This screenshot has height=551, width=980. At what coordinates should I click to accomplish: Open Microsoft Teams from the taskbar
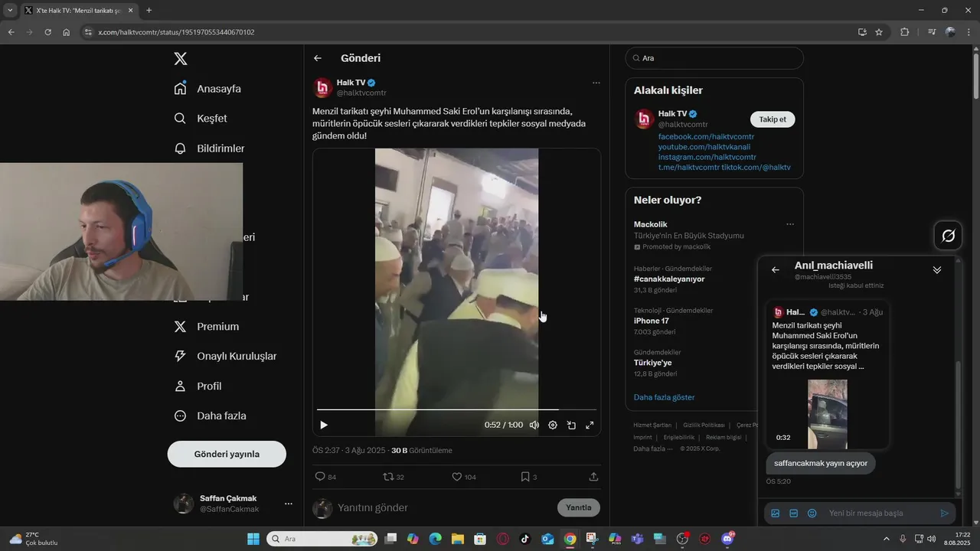(637, 539)
